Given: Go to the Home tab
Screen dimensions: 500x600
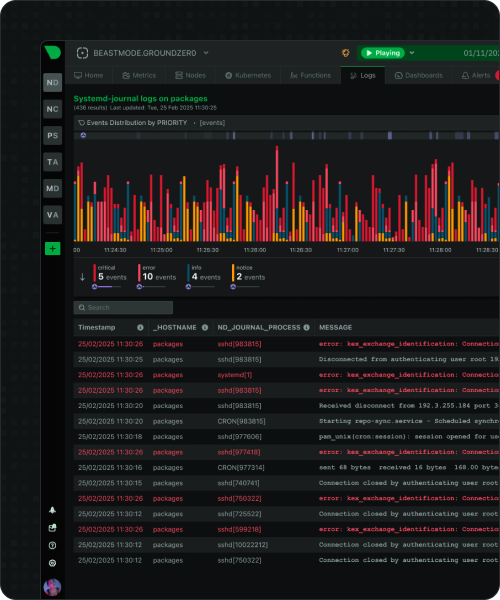Looking at the screenshot, I should [89, 75].
